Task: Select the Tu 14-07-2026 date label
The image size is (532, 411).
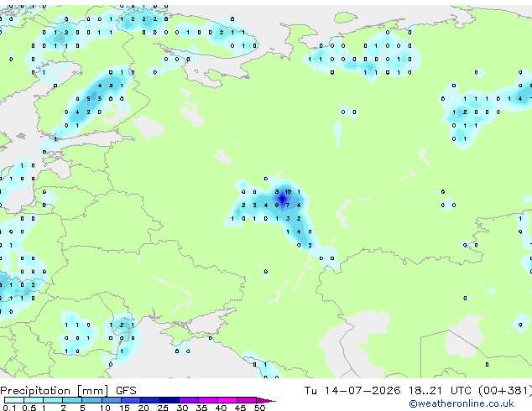Action: tap(352, 391)
